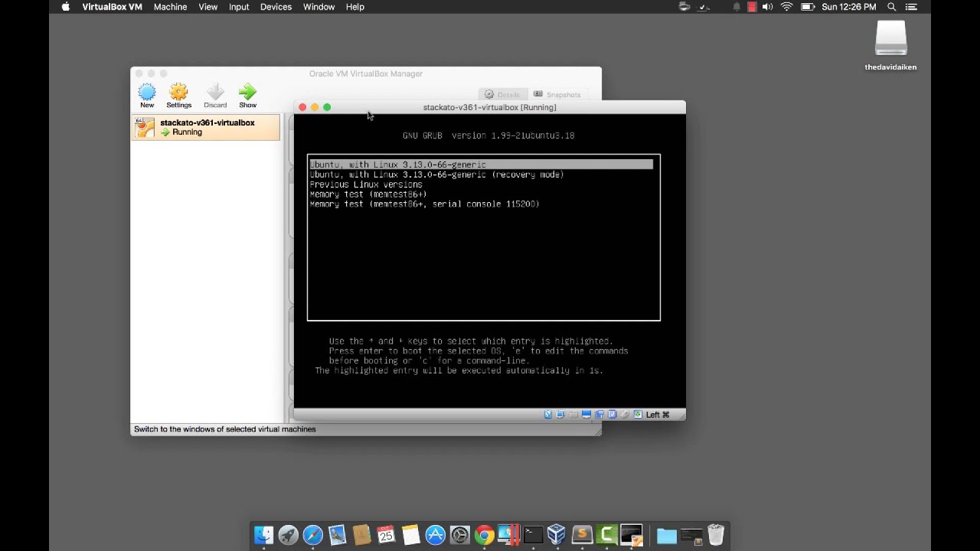Image resolution: width=980 pixels, height=551 pixels.
Task: Open App Store from the Dock
Action: pyautogui.click(x=435, y=534)
